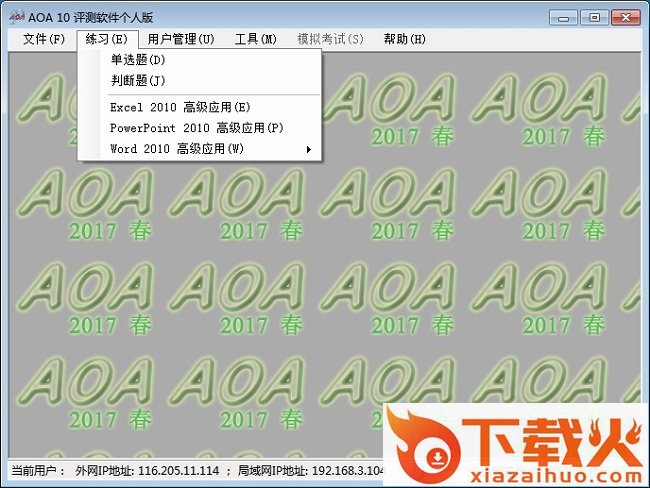Maximize the AOA 10 window

594,17
